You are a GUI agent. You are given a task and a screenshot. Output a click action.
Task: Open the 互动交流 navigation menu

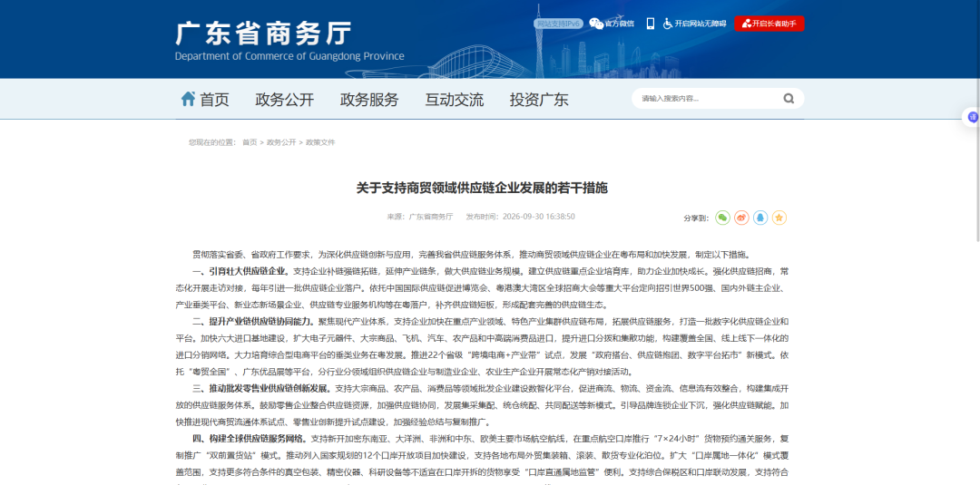coord(455,99)
